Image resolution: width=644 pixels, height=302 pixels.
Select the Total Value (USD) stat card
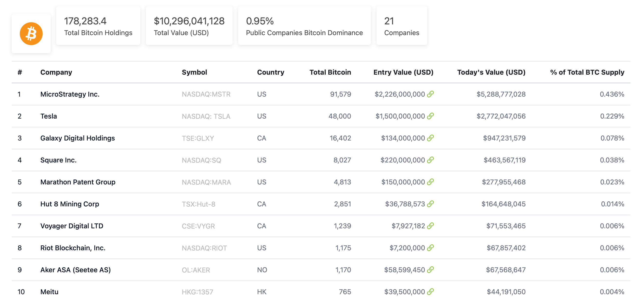click(189, 26)
